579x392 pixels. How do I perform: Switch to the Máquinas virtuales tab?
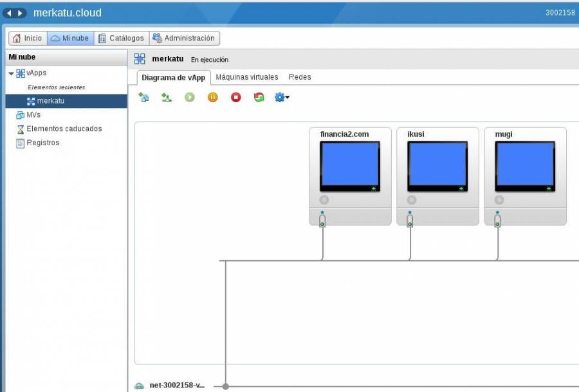(247, 77)
